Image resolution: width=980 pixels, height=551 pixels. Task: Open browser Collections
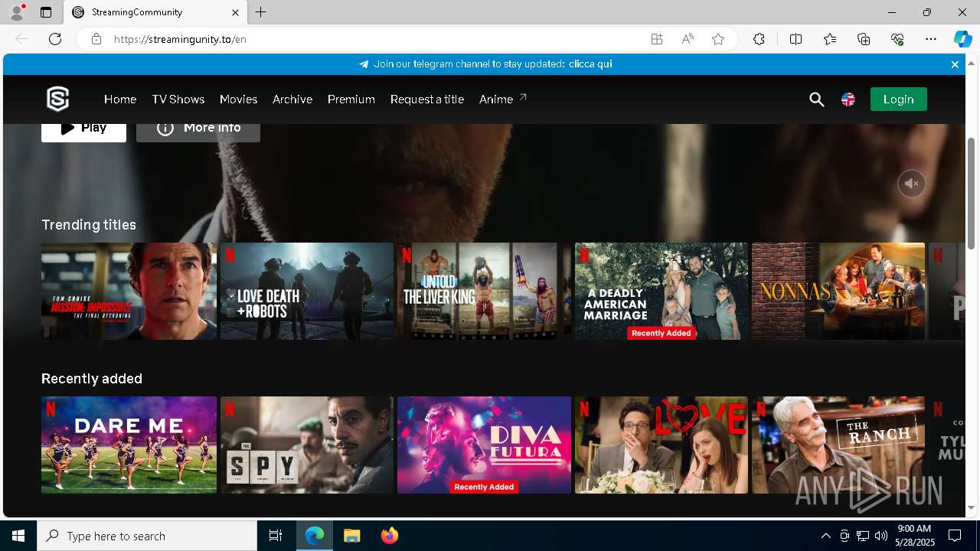click(864, 39)
